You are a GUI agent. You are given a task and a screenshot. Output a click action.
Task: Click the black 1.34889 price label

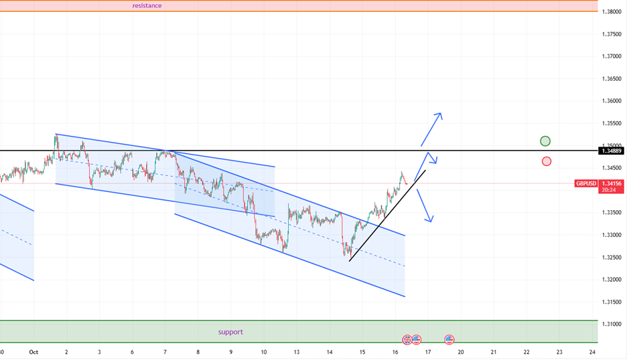pyautogui.click(x=612, y=151)
